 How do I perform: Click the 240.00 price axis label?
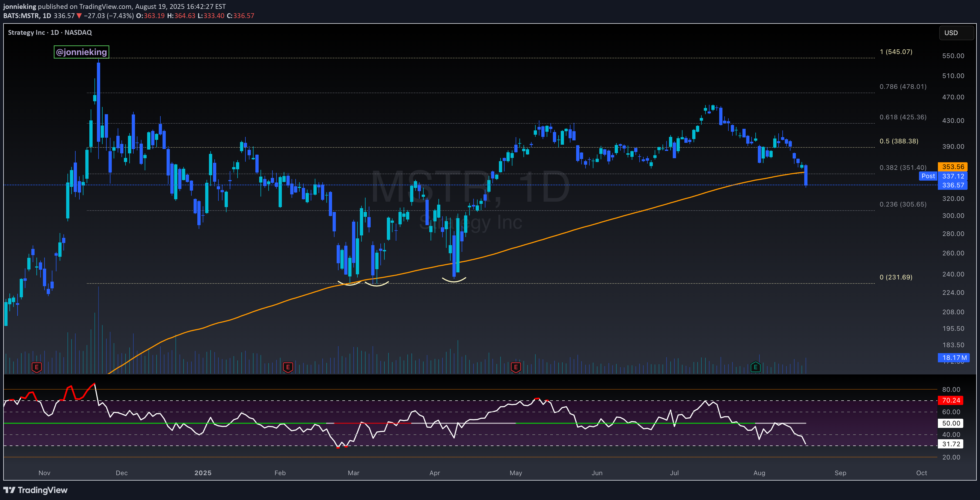point(953,274)
